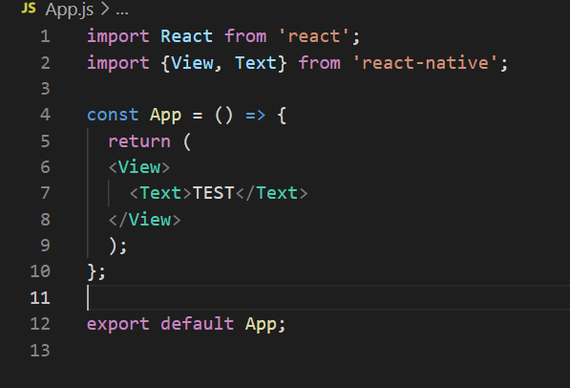Click line number 12 in gutter

pos(40,324)
